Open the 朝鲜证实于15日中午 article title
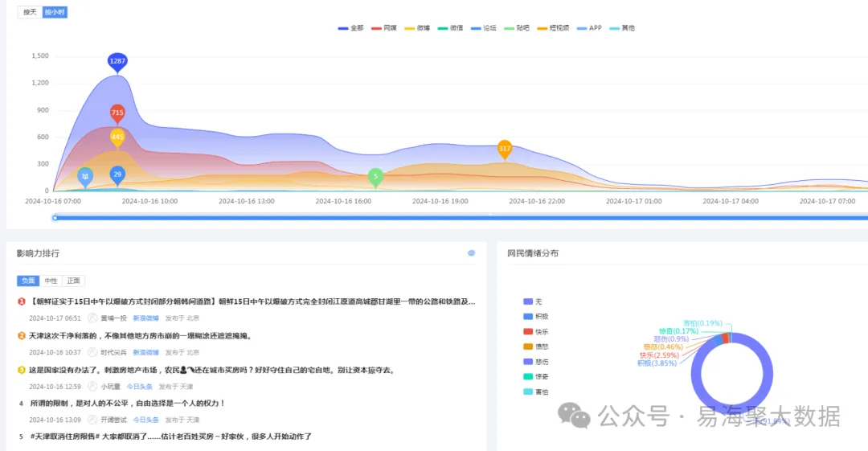Viewport: 868px width, 451px height. click(x=252, y=302)
